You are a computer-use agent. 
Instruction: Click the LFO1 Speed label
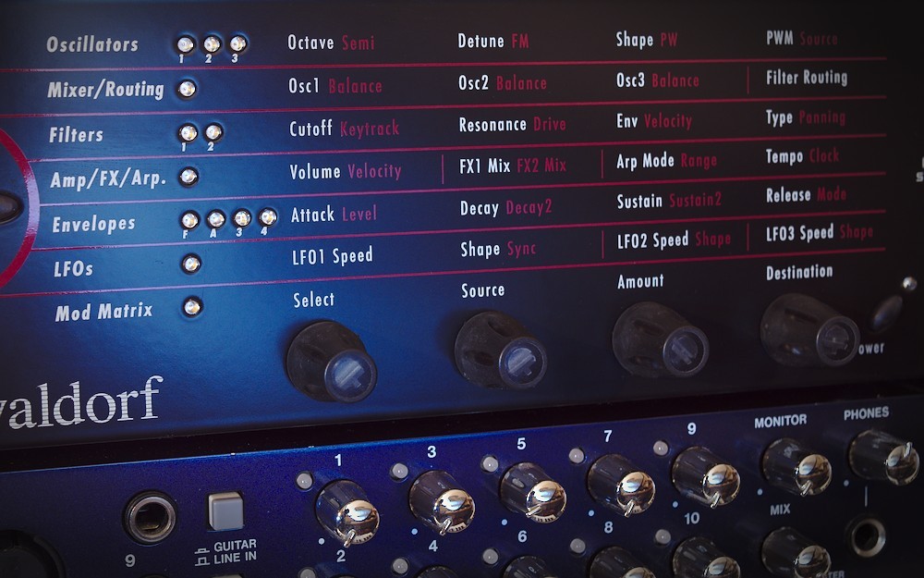pos(333,256)
